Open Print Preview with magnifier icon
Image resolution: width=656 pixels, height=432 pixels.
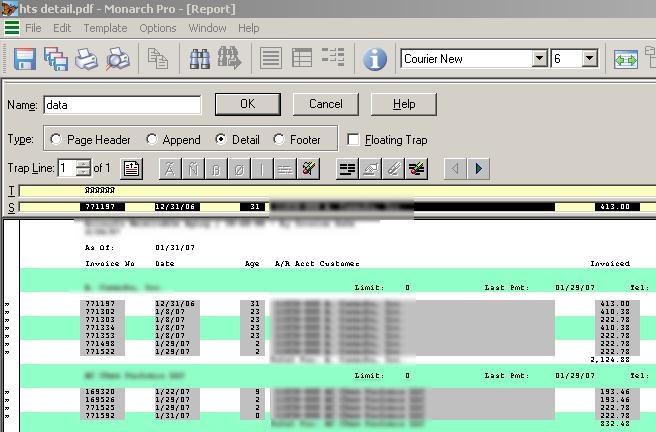[118, 60]
